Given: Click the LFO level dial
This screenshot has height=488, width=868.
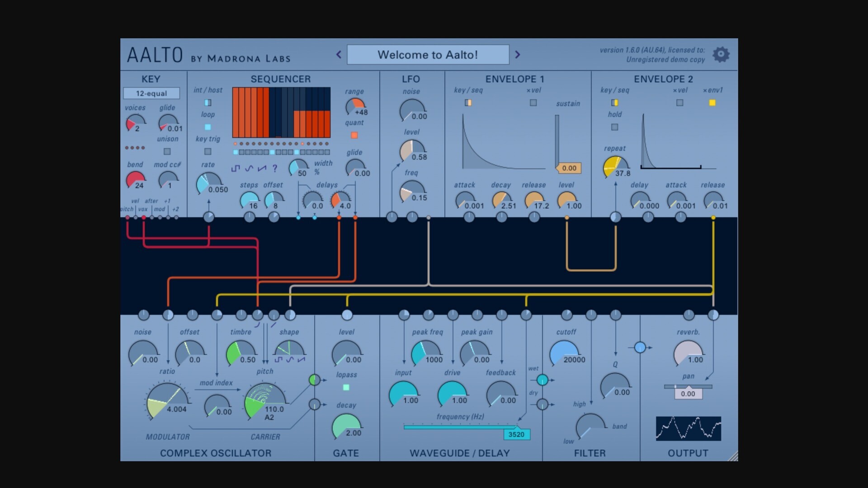Looking at the screenshot, I should point(412,151).
